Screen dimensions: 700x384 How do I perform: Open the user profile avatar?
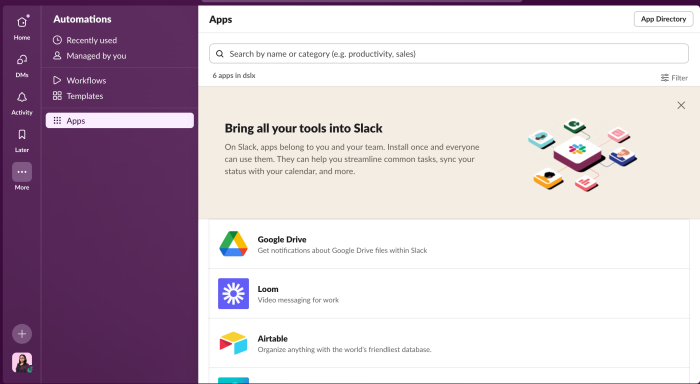click(x=22, y=363)
